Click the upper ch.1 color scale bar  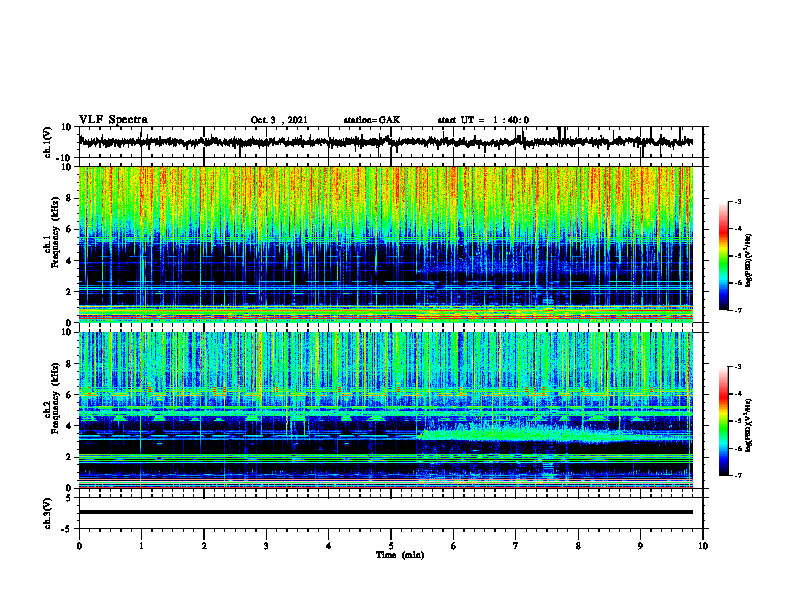724,256
